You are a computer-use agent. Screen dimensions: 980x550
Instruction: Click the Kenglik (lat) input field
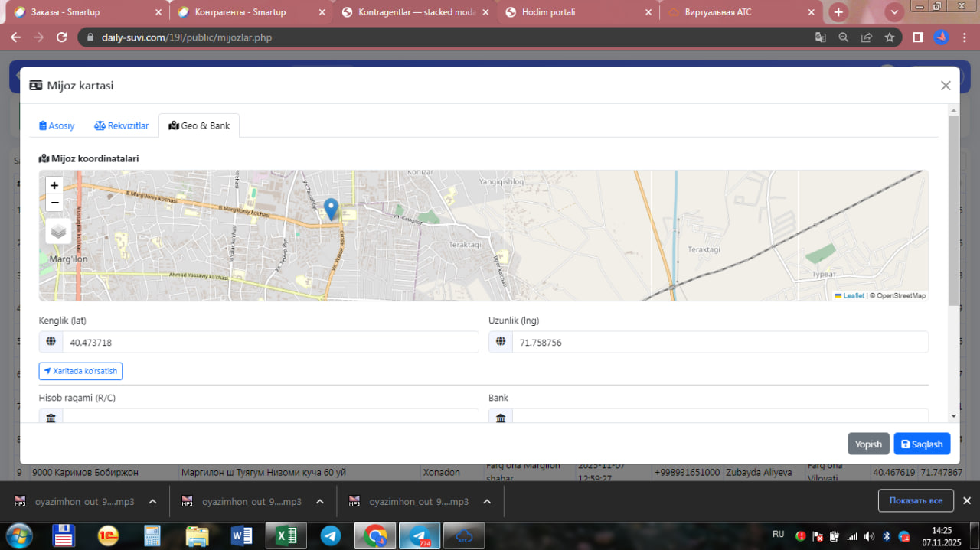click(269, 343)
